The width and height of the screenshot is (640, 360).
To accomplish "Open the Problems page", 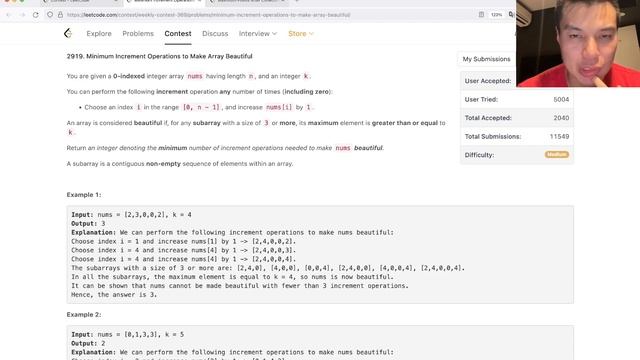I will click(x=138, y=33).
